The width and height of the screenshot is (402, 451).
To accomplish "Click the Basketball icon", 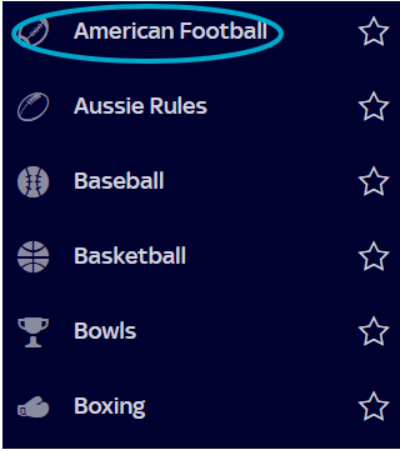I will point(33,257).
